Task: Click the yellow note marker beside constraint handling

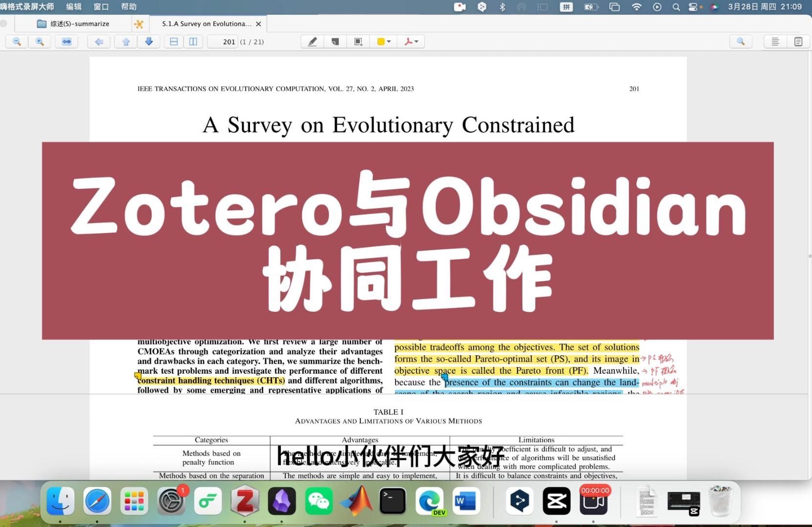Action: tap(137, 376)
